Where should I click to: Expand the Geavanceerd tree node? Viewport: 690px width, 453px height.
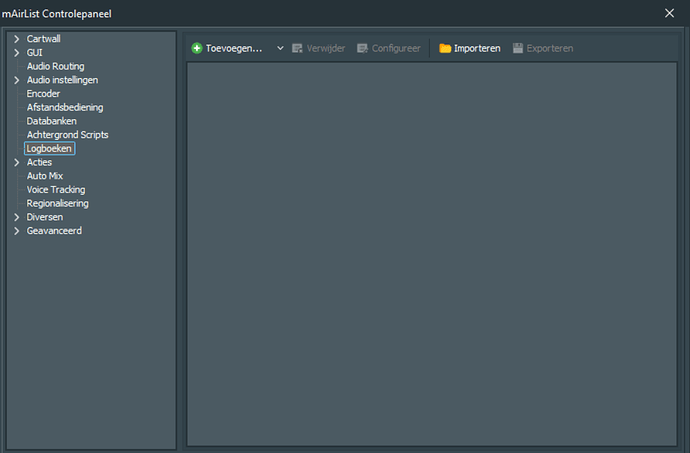16,231
